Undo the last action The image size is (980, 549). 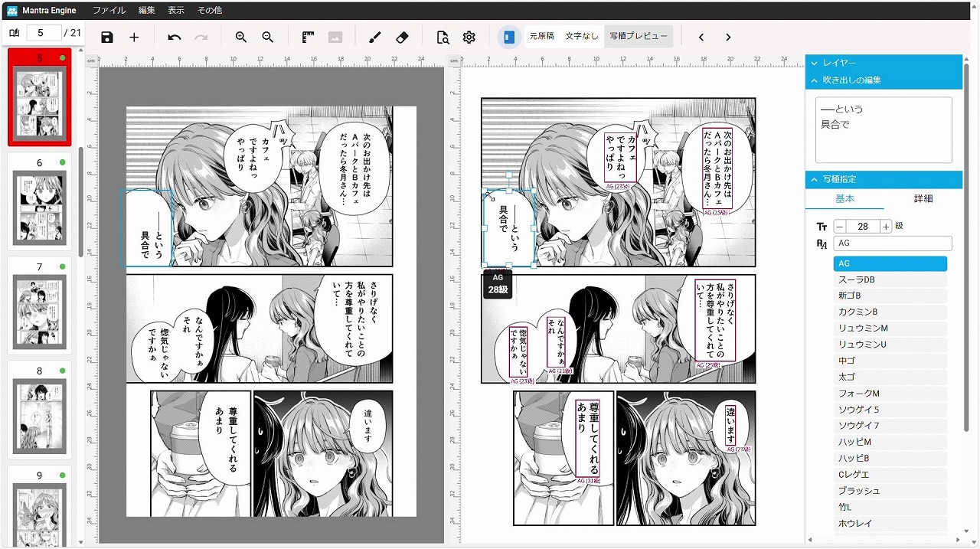point(175,37)
